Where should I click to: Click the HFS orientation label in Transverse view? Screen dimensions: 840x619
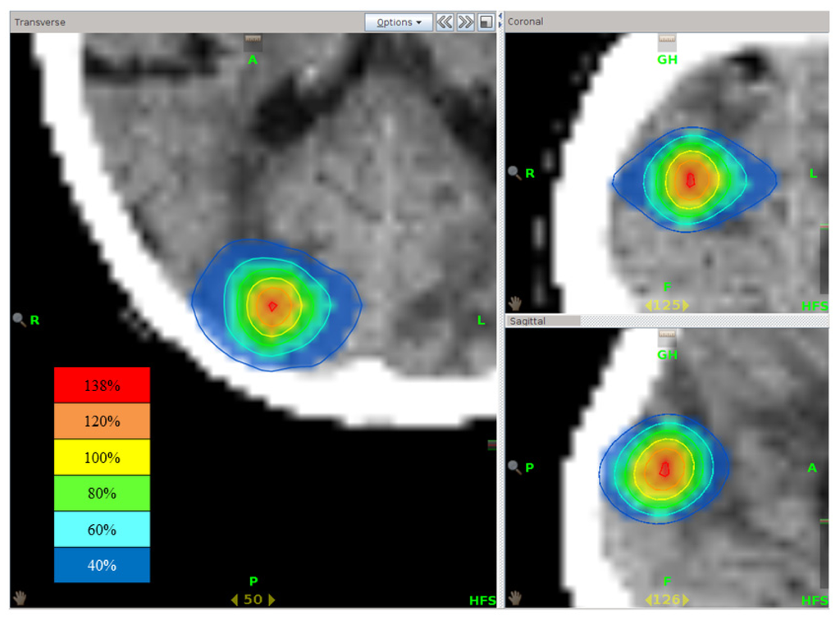482,601
